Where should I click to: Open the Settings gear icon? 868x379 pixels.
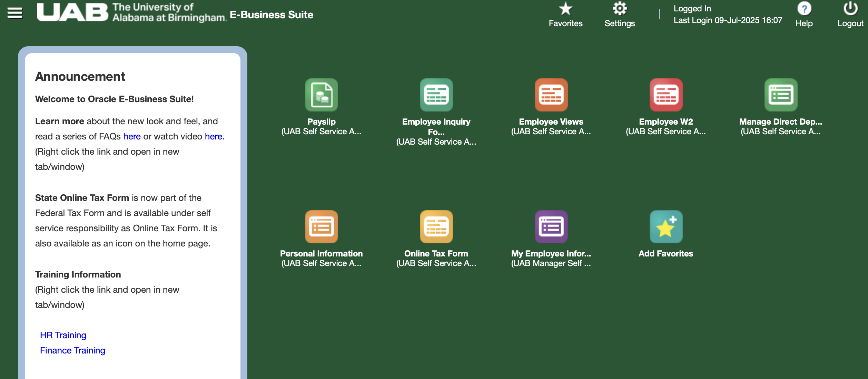[x=620, y=9]
